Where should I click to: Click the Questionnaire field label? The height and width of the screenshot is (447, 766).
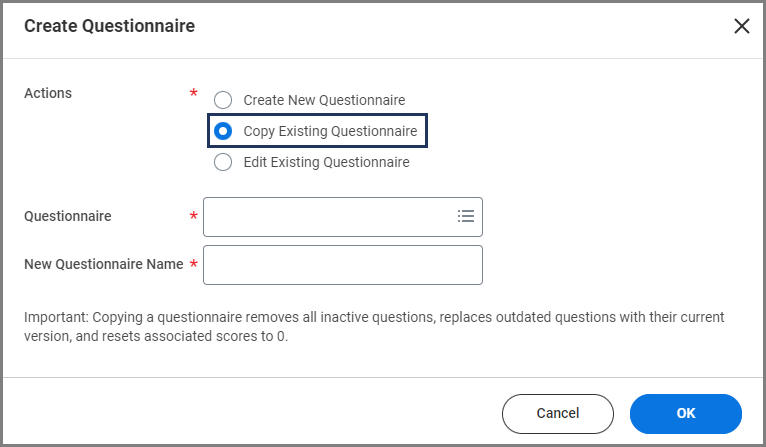[67, 216]
